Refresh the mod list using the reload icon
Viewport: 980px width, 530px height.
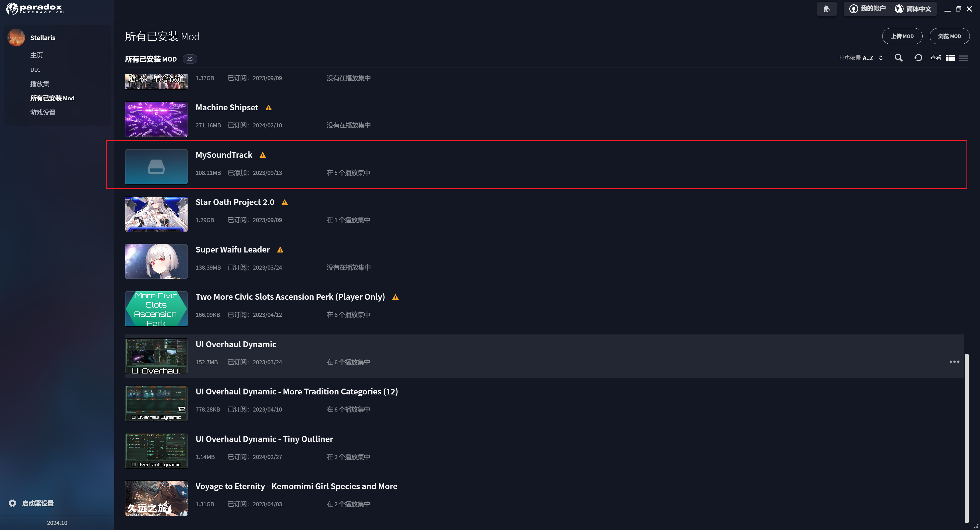(918, 57)
